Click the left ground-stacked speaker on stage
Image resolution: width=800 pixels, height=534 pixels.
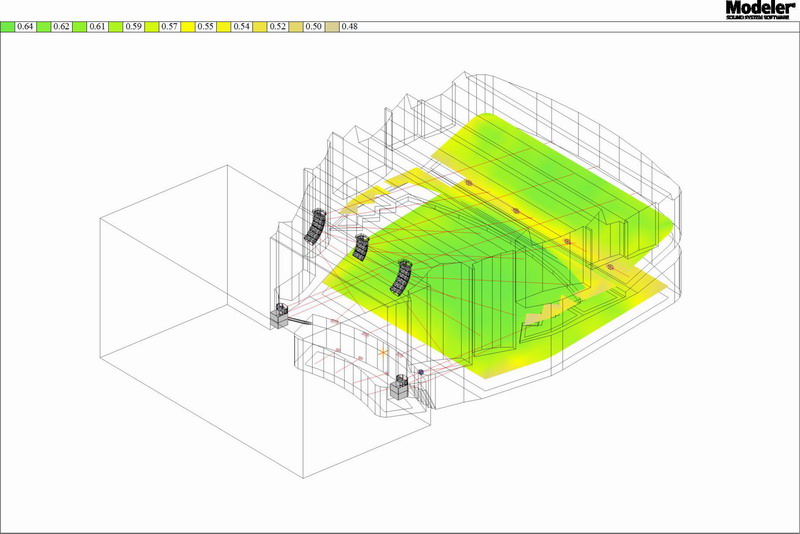pos(279,317)
